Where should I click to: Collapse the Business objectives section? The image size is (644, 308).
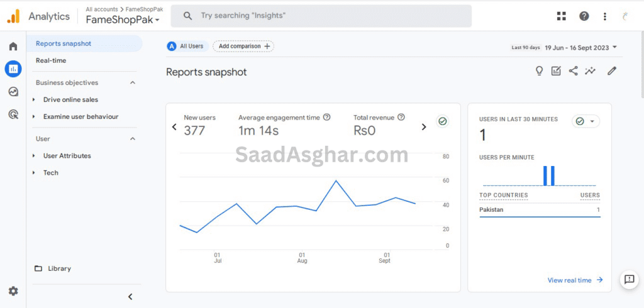tap(133, 82)
